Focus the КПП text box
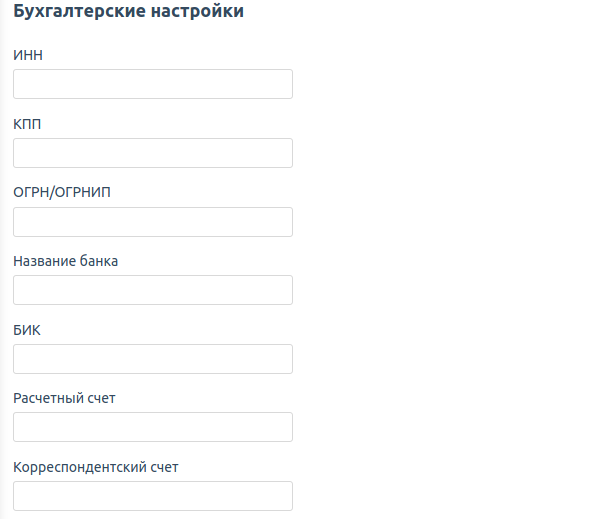Screen dimensions: 591x519 (x=153, y=153)
